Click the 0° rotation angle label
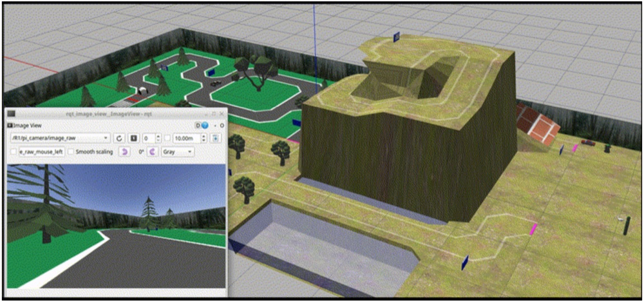The width and height of the screenshot is (644, 301). click(141, 151)
